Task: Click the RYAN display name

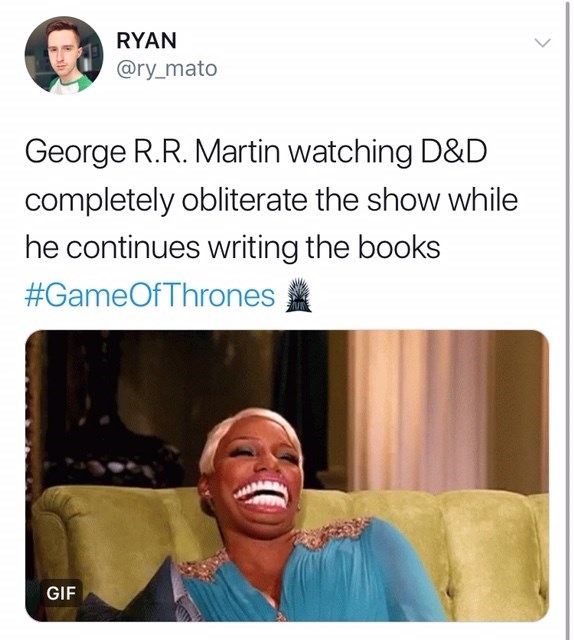Action: (x=147, y=40)
